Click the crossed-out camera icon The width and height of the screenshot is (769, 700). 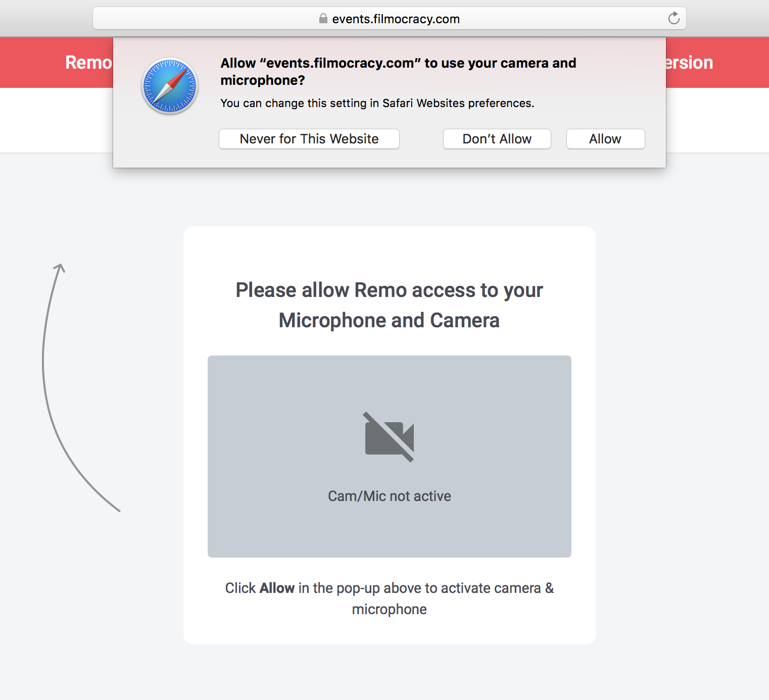click(x=389, y=437)
